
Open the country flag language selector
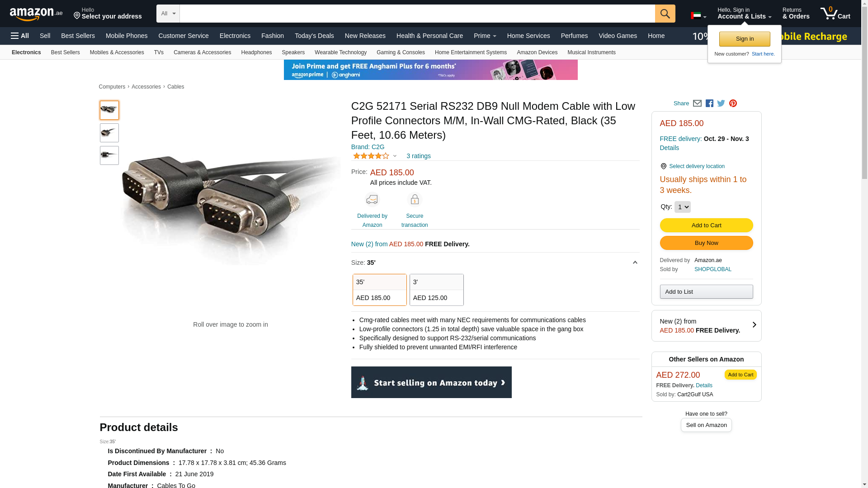coord(698,16)
